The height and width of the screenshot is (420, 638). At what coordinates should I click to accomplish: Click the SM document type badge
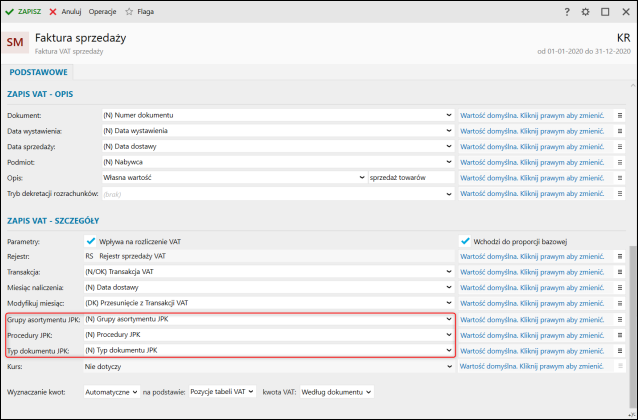click(17, 43)
